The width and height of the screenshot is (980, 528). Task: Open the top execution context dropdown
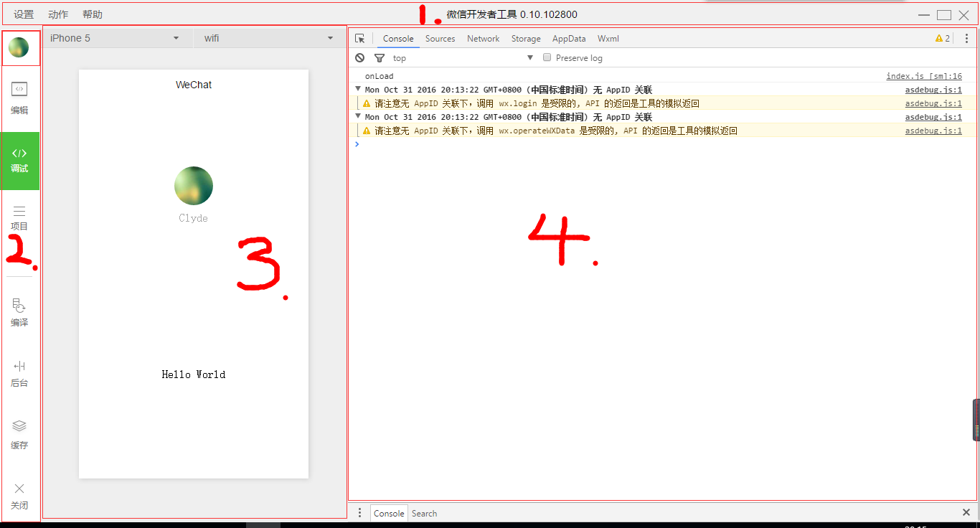tap(463, 58)
